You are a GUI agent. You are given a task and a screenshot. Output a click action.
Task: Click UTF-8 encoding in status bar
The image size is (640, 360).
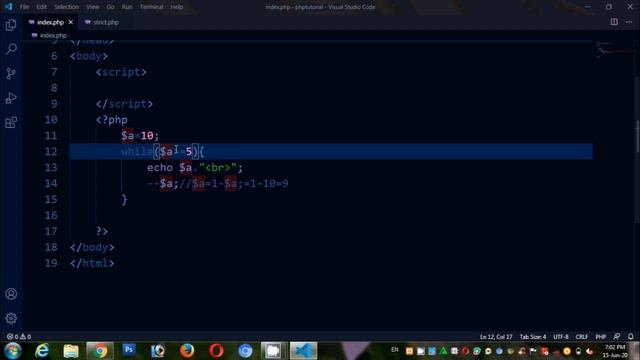560,337
